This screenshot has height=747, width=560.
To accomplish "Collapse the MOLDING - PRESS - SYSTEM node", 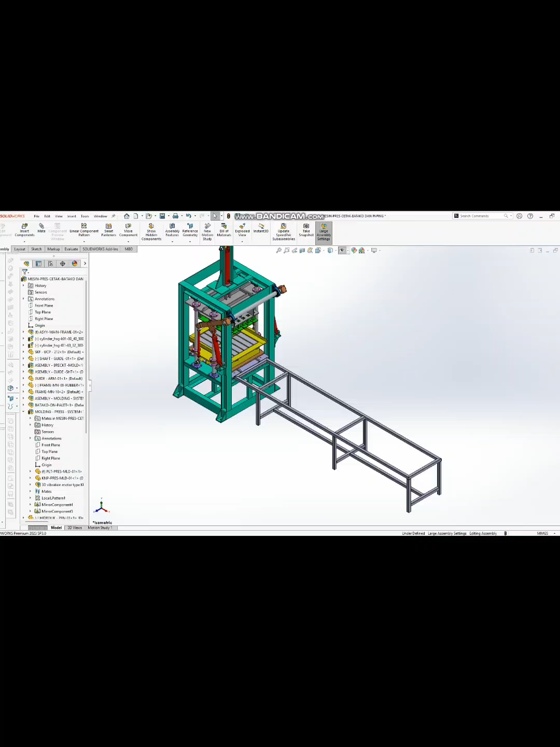I will pyautogui.click(x=23, y=412).
